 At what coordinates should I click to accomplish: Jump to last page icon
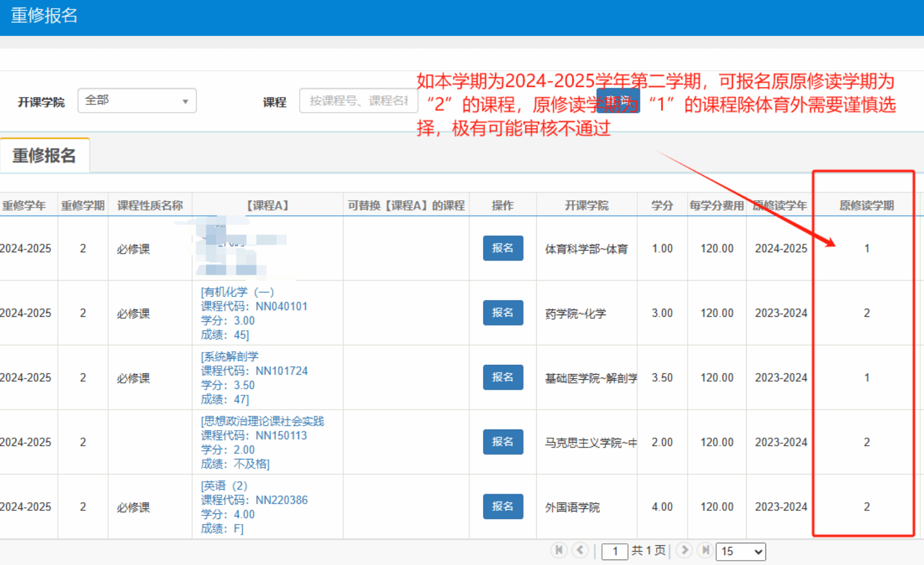coord(705,550)
